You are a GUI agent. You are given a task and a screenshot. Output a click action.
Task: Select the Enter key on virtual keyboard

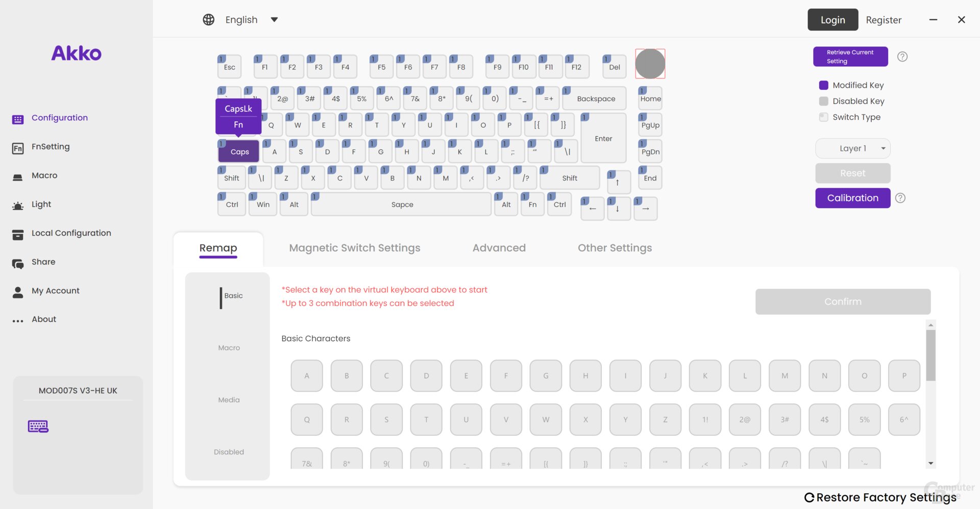tap(603, 138)
